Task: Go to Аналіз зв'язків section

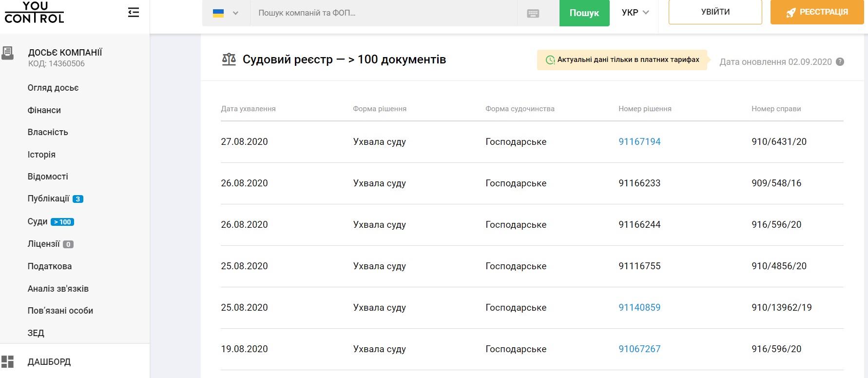Action: 58,289
